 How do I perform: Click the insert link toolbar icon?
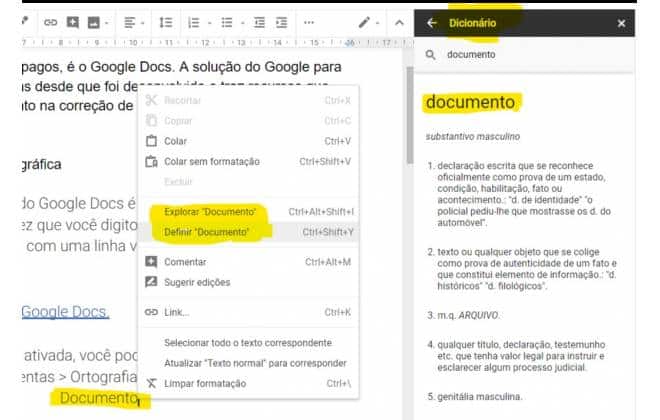pos(51,22)
